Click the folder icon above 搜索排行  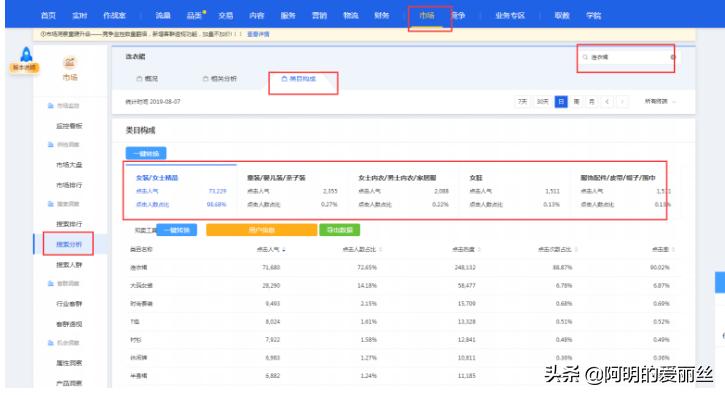(51, 204)
